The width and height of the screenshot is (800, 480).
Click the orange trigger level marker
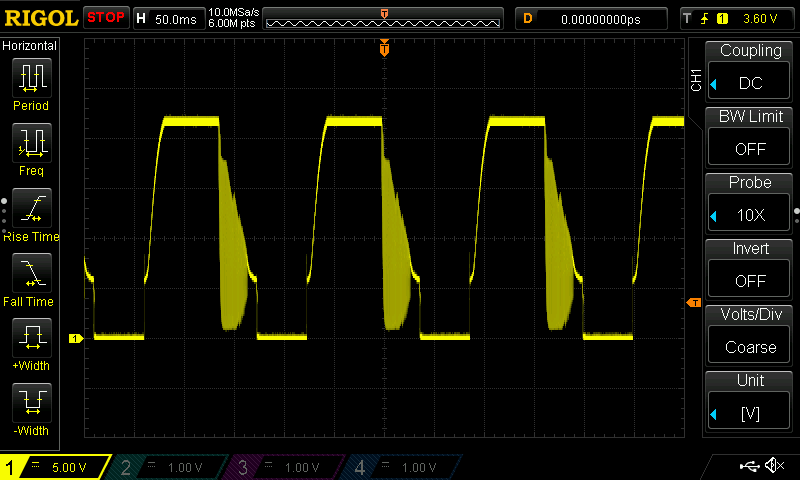pyautogui.click(x=694, y=303)
